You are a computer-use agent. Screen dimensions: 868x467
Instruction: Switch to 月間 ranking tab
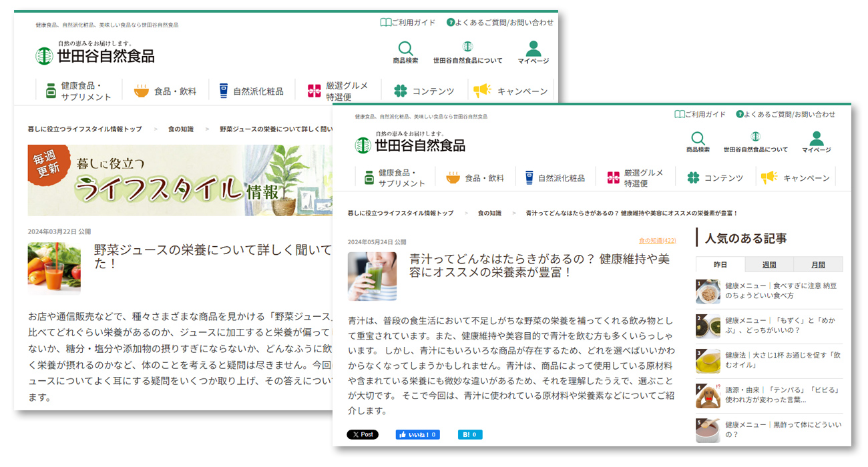pos(818,264)
